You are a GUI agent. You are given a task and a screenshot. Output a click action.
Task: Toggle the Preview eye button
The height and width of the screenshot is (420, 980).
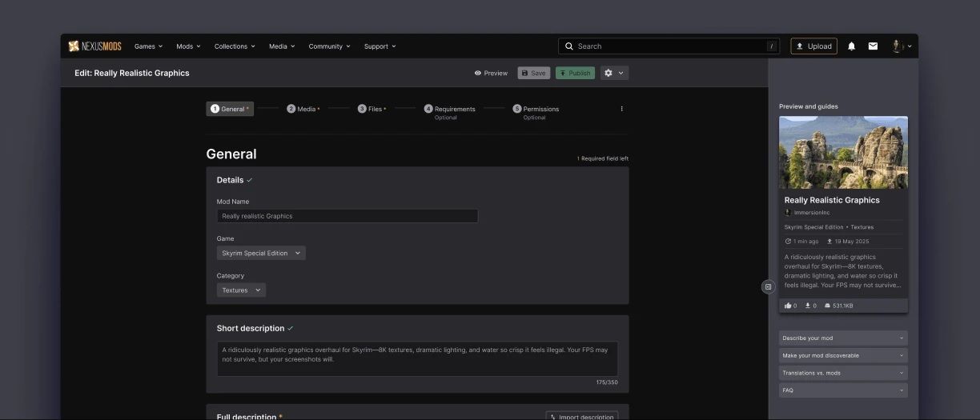[491, 73]
